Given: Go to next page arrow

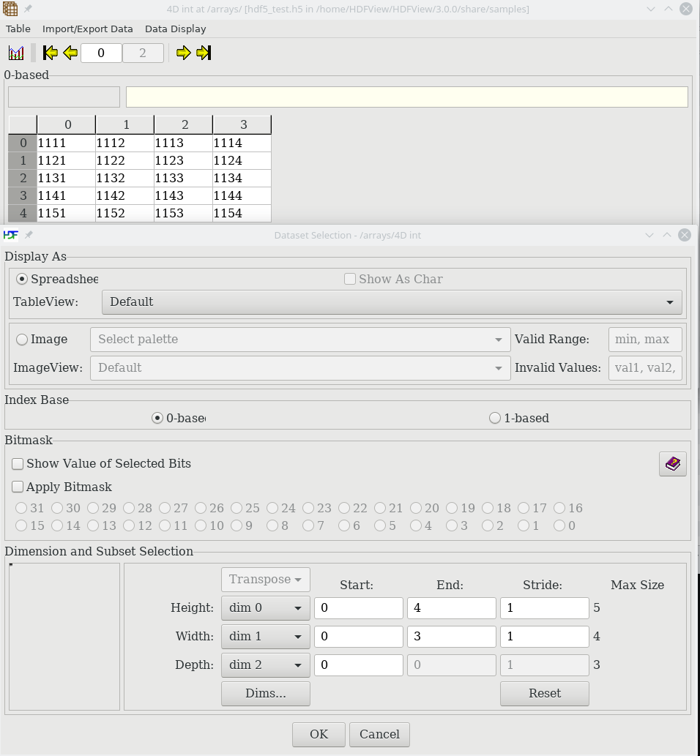Looking at the screenshot, I should click(x=183, y=53).
